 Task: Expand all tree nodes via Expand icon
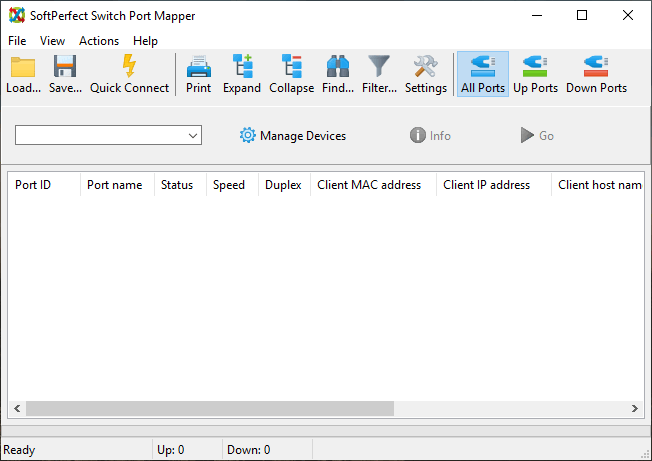click(x=242, y=66)
